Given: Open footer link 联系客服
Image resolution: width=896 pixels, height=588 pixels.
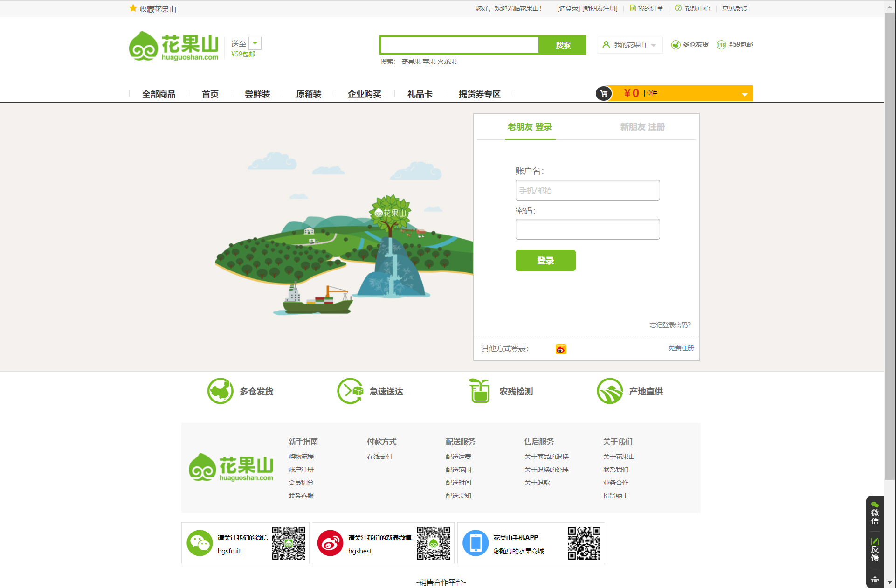Looking at the screenshot, I should point(301,496).
